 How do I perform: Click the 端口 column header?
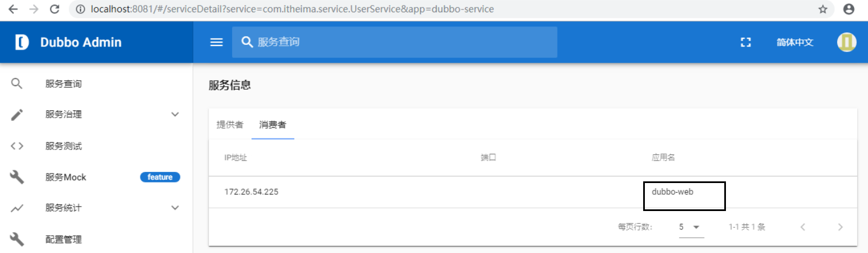pyautogui.click(x=488, y=157)
